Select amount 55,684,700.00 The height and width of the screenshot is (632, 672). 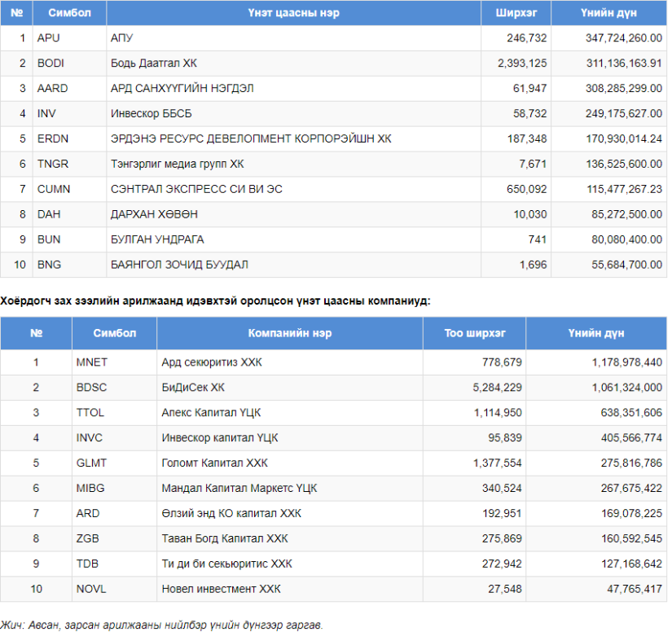pos(627,265)
